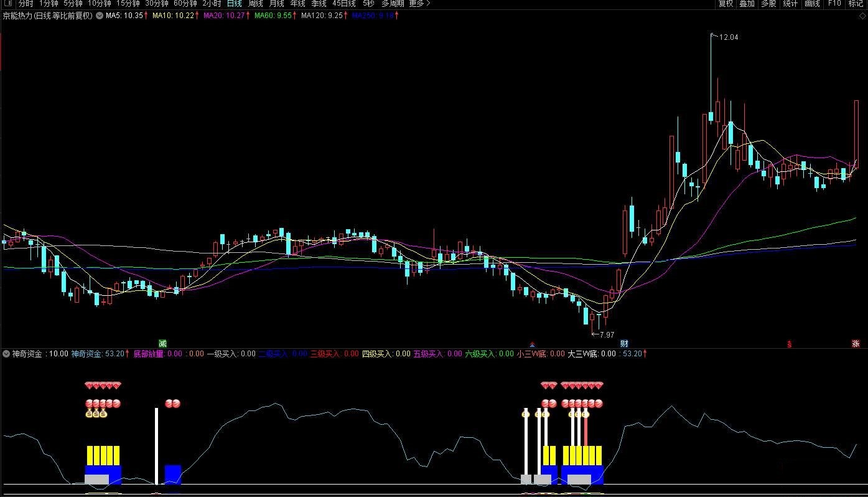Image resolution: width=868 pixels, height=497 pixels.
Task: Switch to 月线 monthly chart
Action: (276, 4)
